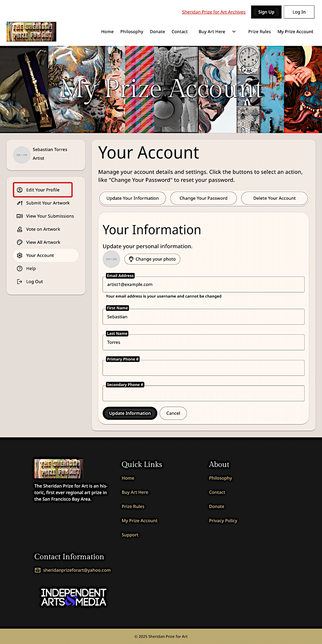Screen dimensions: 322x644
Task: Follow the footer Donate link
Action: click(x=217, y=506)
